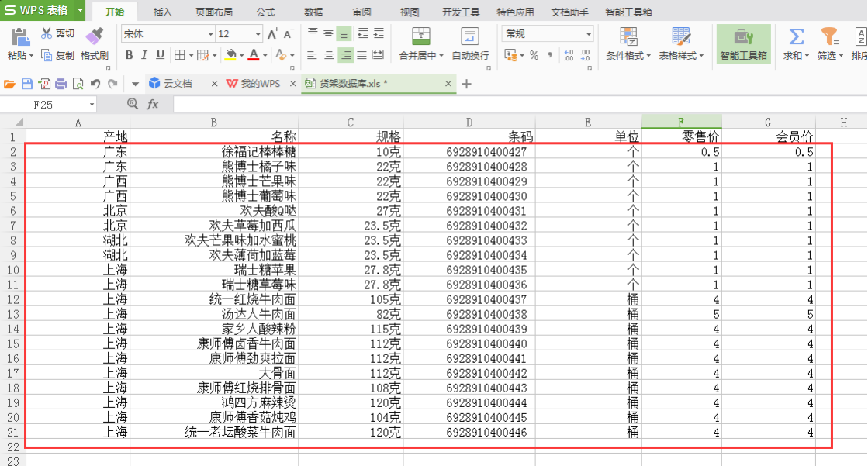Expand the fill color dropdown arrow
The image size is (868, 466).
pos(242,55)
